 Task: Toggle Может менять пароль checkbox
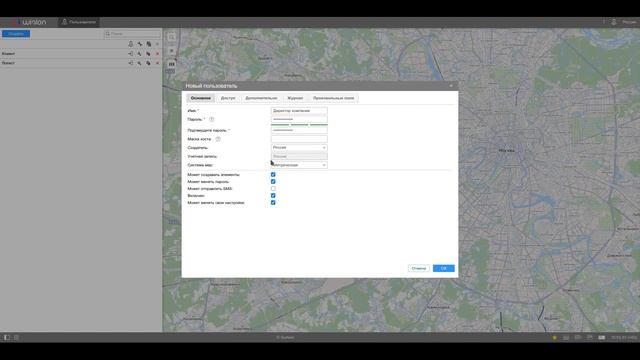pyautogui.click(x=273, y=182)
